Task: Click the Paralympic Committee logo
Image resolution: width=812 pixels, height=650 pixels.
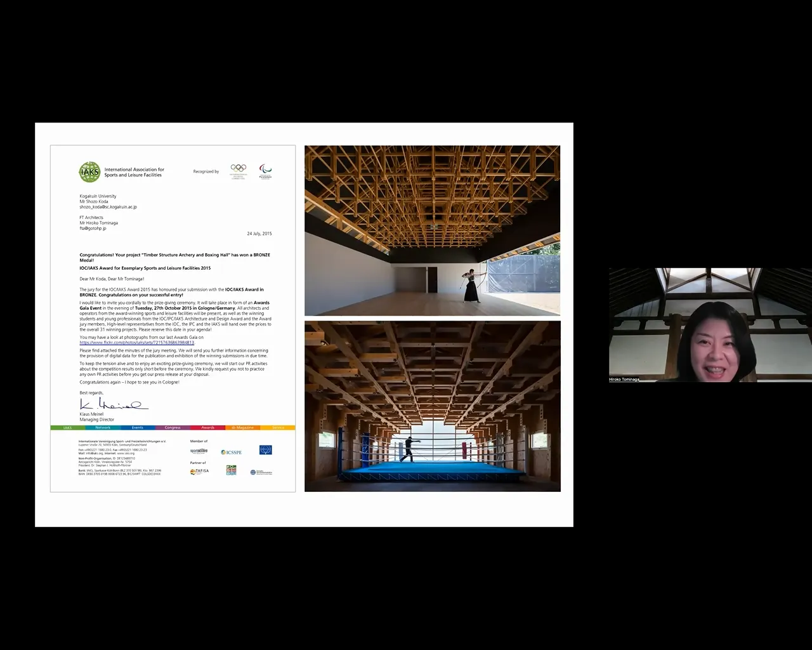Action: pos(265,171)
